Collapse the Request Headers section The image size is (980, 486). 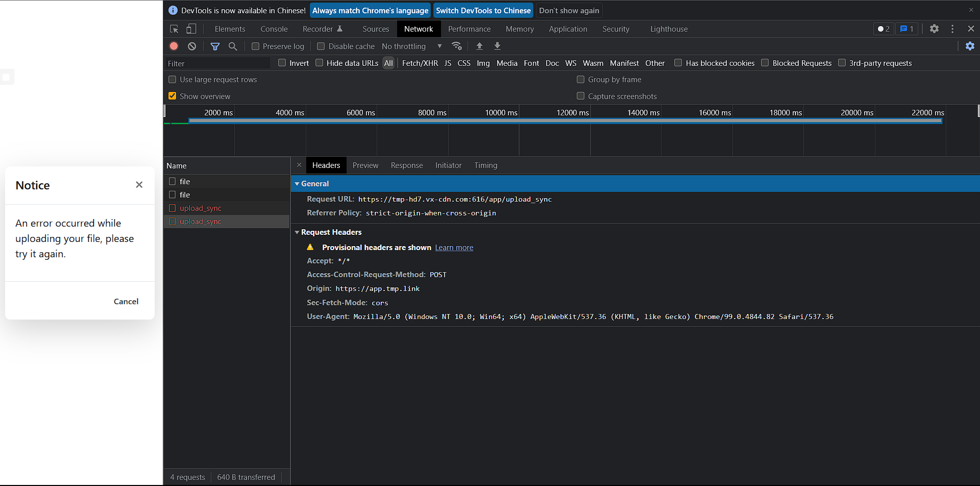298,232
